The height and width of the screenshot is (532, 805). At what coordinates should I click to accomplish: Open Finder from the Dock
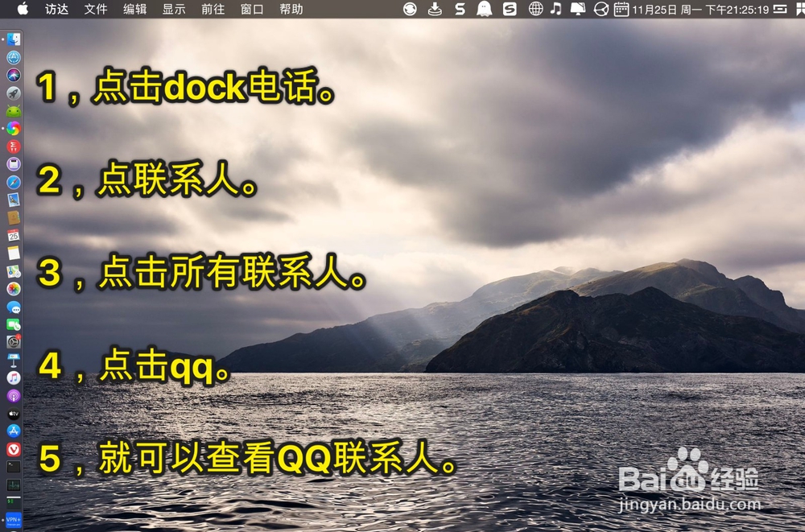(12, 39)
